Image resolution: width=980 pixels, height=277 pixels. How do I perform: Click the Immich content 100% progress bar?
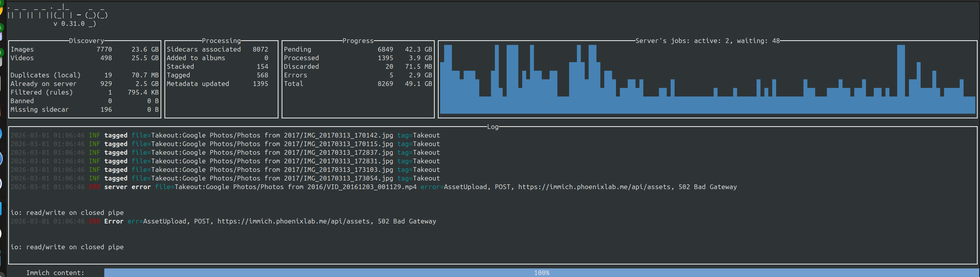542,273
